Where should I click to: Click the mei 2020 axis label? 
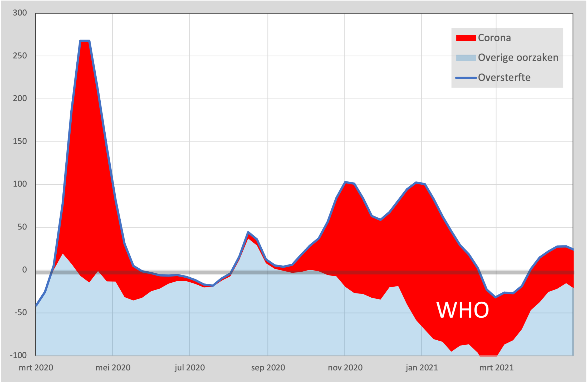(x=113, y=367)
